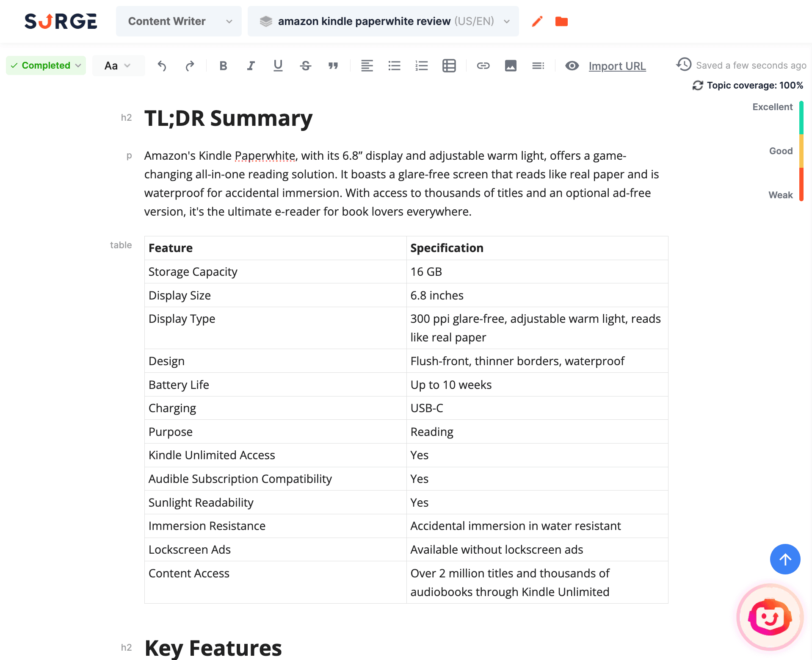Insert an image
The image size is (812, 660).
(511, 66)
